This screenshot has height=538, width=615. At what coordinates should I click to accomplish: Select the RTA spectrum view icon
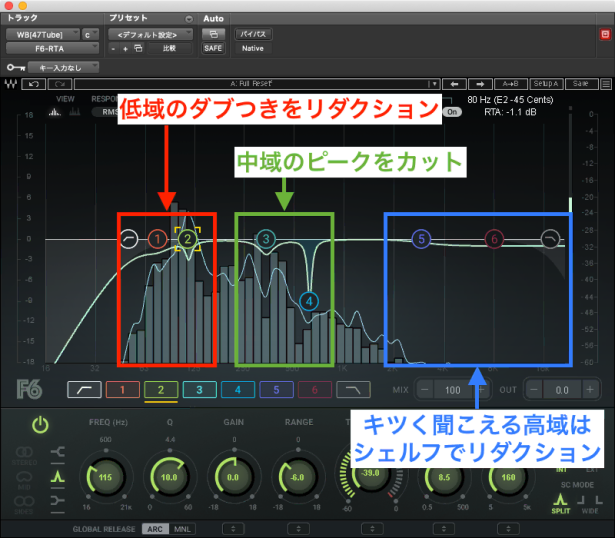[x=55, y=112]
